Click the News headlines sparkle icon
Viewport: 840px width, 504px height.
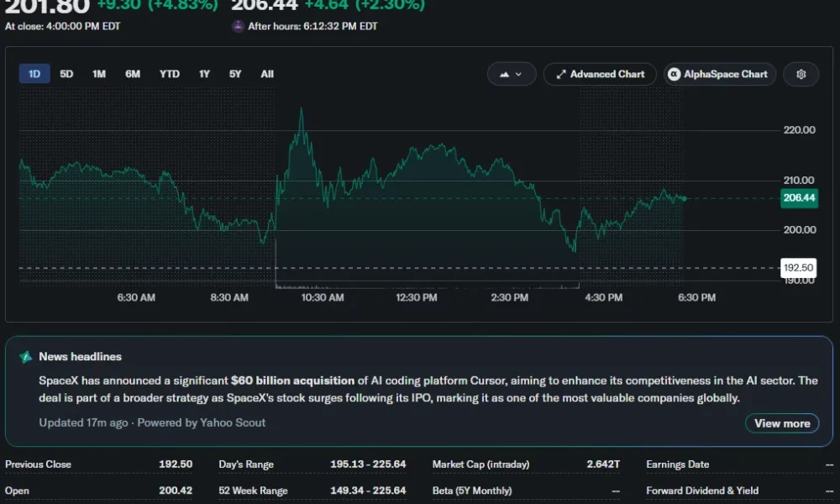click(x=25, y=357)
